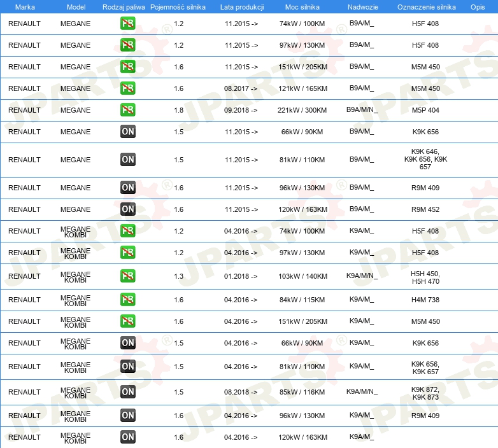Select engine codes K9K 646, K9K 656, K9K 657
This screenshot has width=498, height=448.
[425, 159]
